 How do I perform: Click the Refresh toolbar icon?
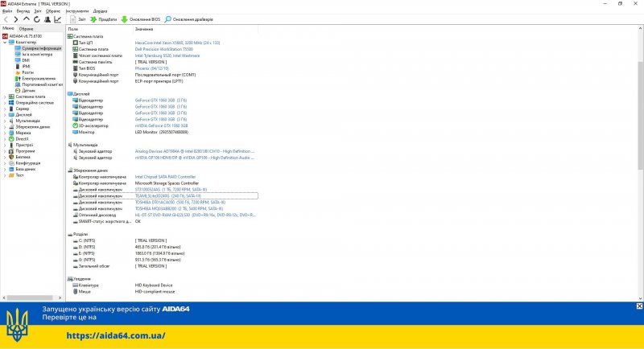point(36,18)
